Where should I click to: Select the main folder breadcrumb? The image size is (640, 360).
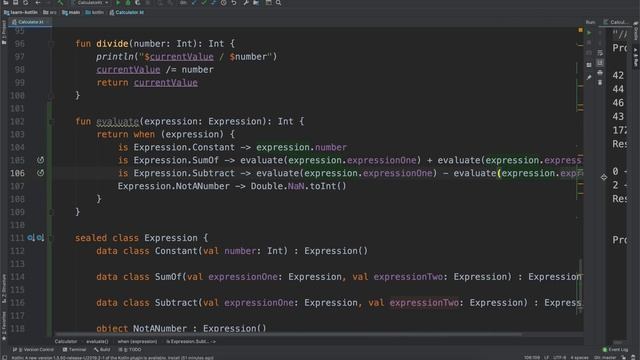(71, 12)
